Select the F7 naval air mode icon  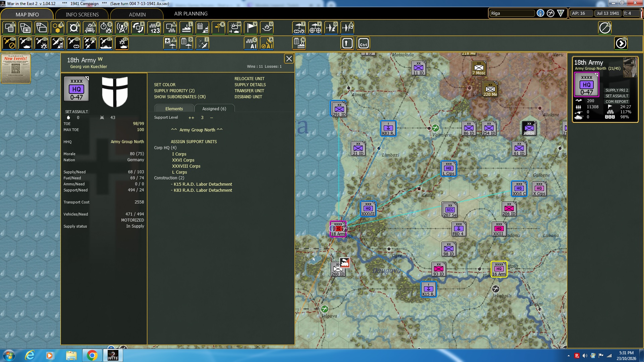click(106, 43)
